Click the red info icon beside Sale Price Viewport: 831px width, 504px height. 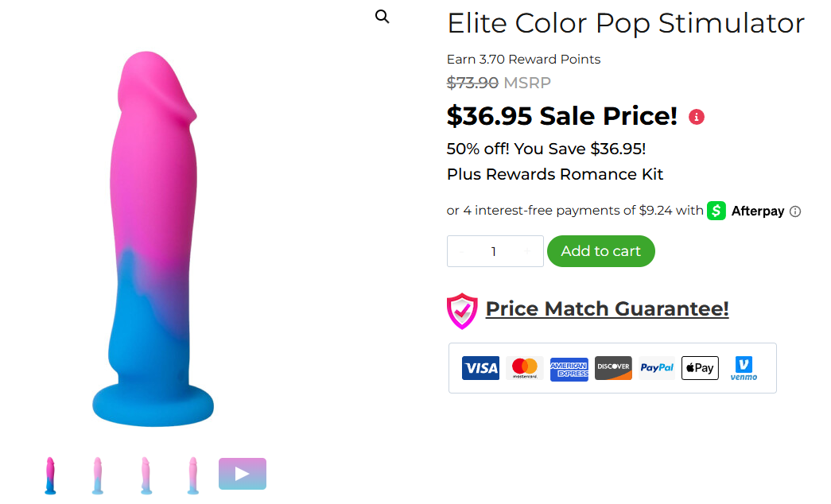pos(697,117)
